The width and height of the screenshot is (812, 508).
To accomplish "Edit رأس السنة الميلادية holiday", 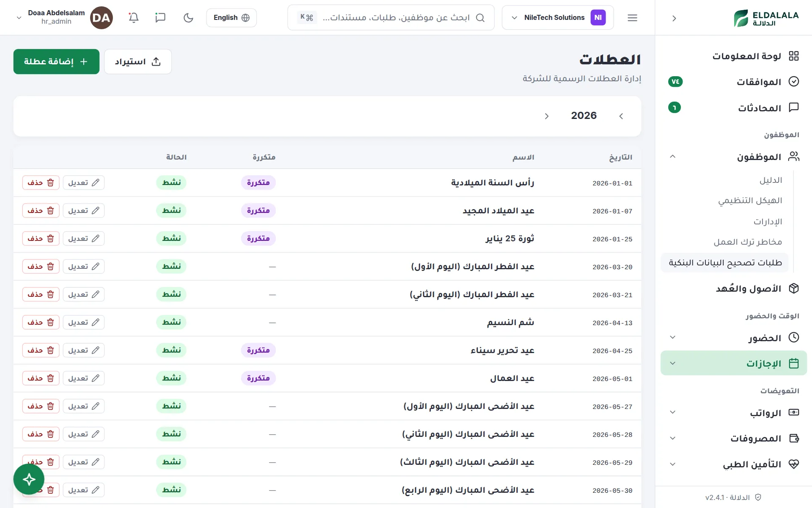I will [84, 182].
